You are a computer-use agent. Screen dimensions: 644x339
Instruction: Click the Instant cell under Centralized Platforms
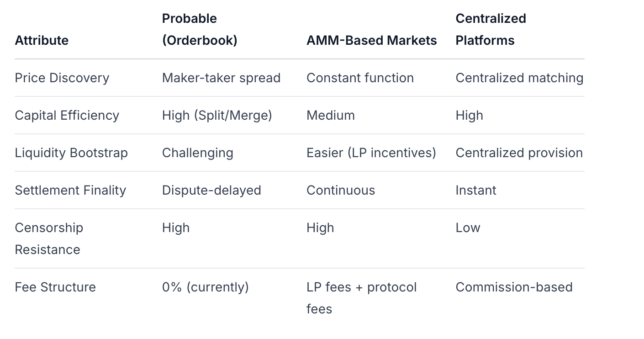[x=475, y=190]
